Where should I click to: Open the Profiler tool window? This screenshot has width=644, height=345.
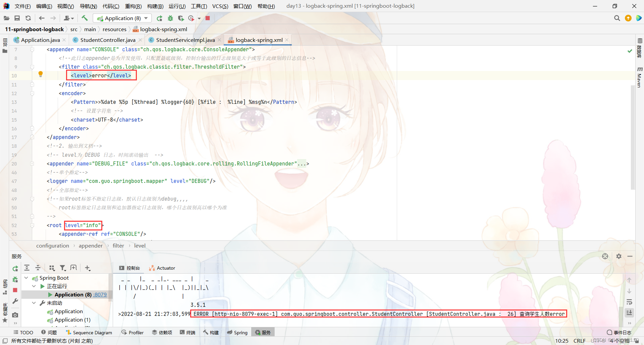tap(132, 332)
